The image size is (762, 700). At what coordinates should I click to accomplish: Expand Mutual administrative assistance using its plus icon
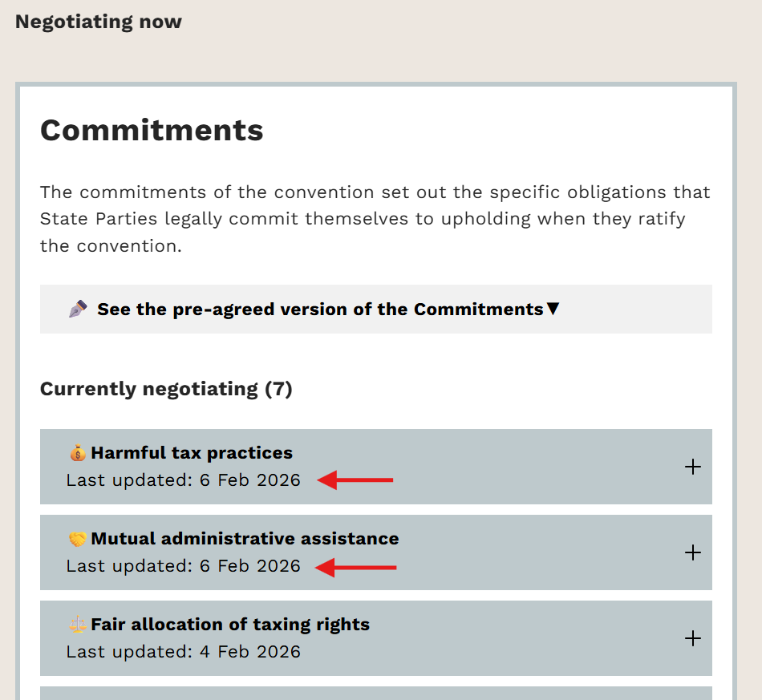693,552
